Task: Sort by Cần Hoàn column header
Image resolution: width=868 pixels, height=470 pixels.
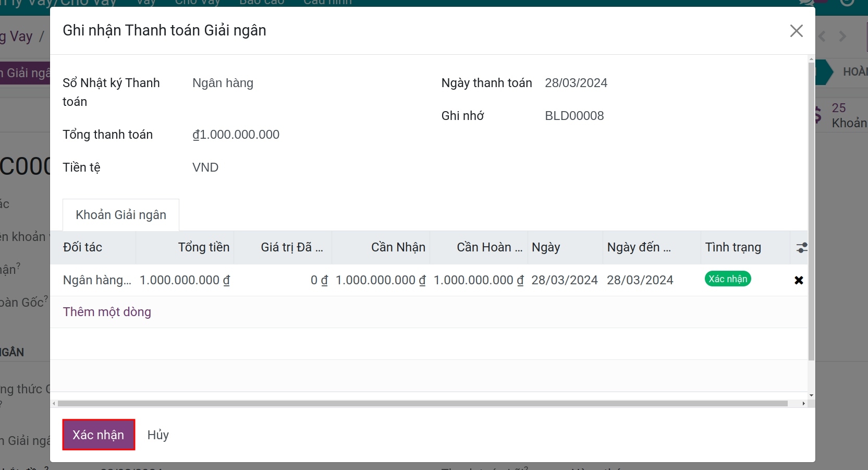Action: tap(479, 247)
